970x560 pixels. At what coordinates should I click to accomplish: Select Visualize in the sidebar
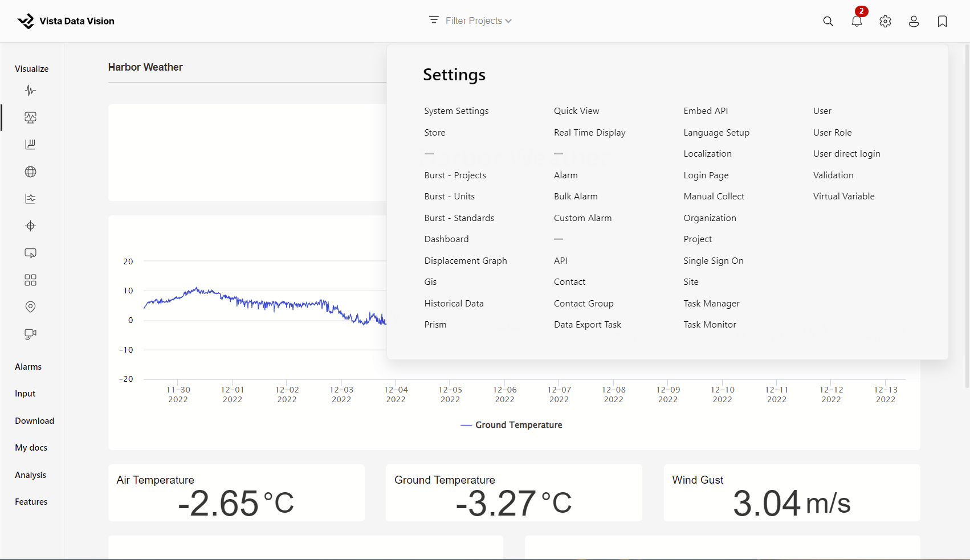[32, 69]
